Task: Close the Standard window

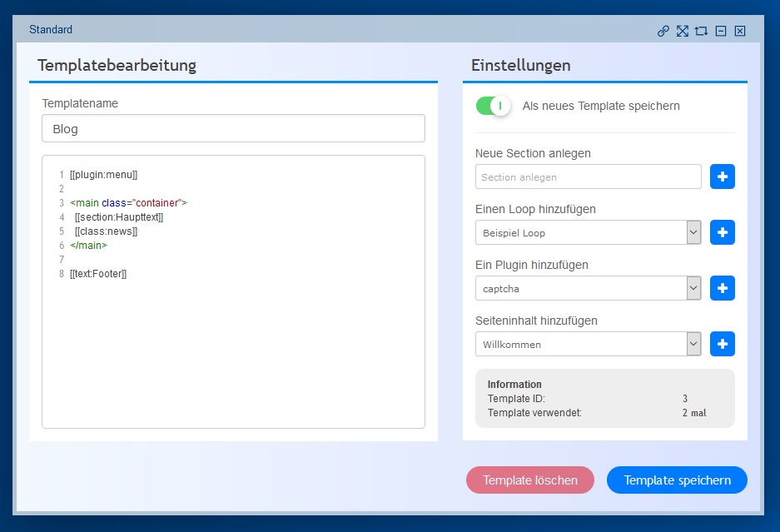Action: click(x=740, y=32)
